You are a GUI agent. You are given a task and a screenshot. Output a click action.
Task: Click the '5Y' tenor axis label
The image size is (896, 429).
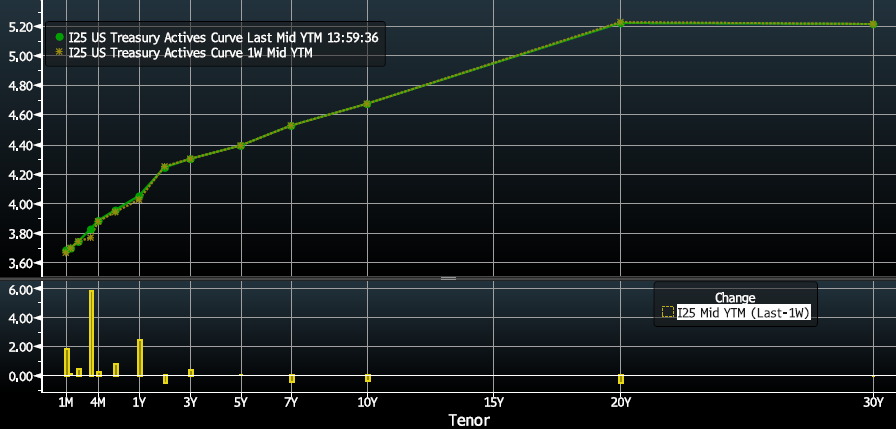click(241, 402)
